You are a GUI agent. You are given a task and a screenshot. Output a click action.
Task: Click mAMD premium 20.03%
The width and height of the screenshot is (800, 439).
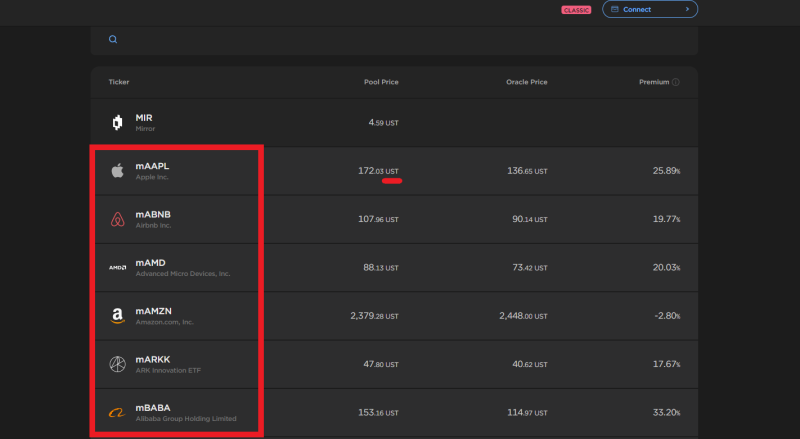[666, 267]
